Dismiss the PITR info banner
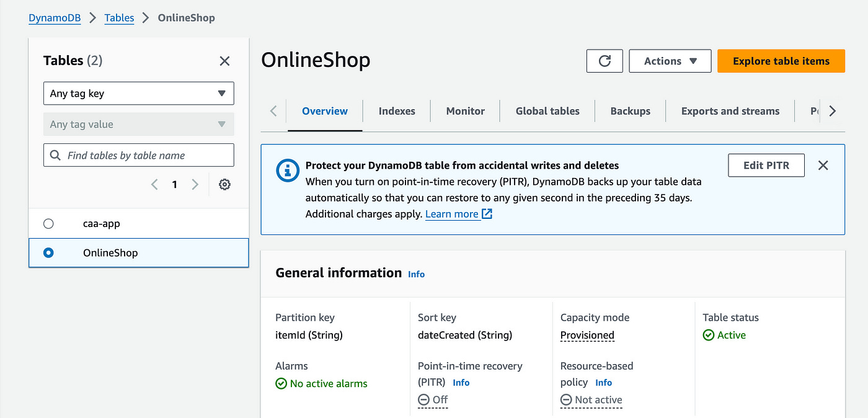The image size is (868, 418). (823, 166)
